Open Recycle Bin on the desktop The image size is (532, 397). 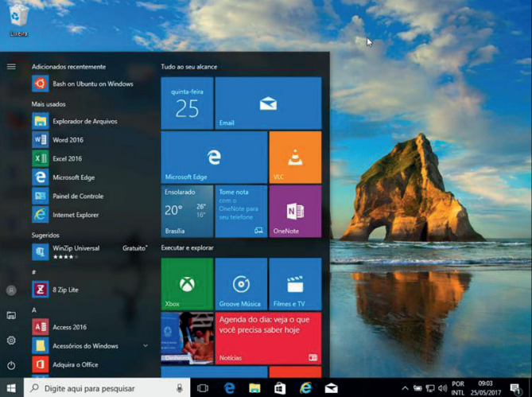click(19, 19)
